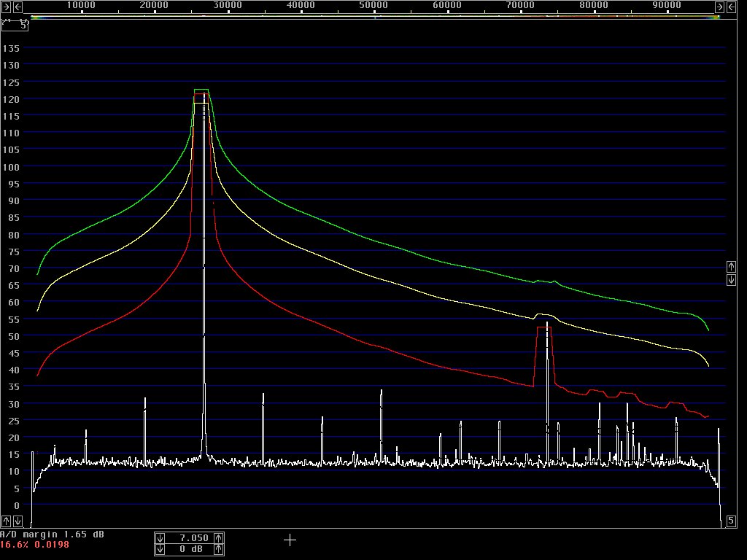The image size is (747, 560).
Task: Click the right-arrow button at top-left corner
Action: click(6, 7)
